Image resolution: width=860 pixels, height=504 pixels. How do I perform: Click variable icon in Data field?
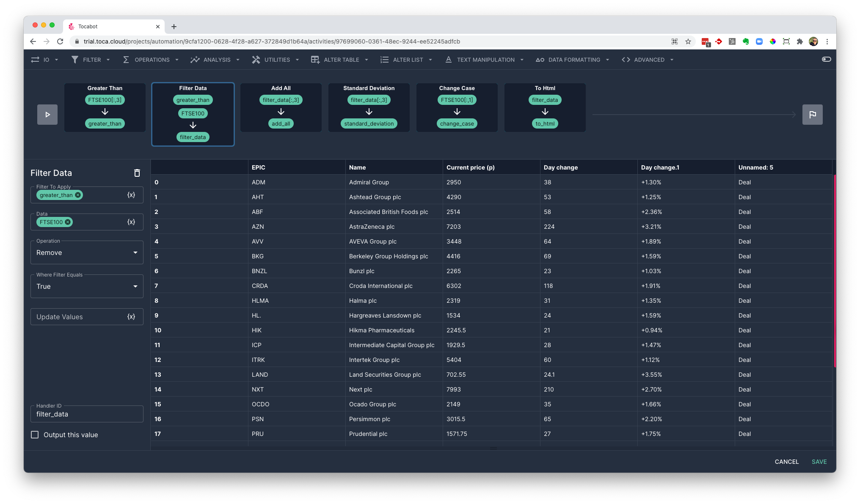point(131,222)
